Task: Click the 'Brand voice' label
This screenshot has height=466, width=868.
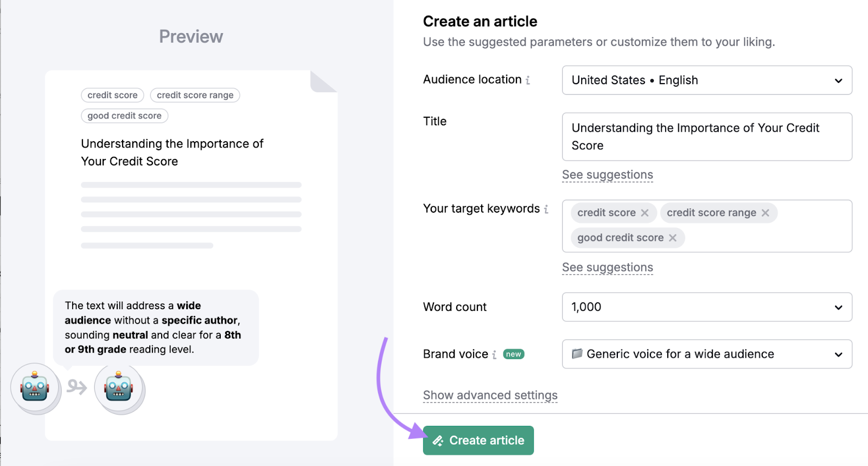Action: 456,354
